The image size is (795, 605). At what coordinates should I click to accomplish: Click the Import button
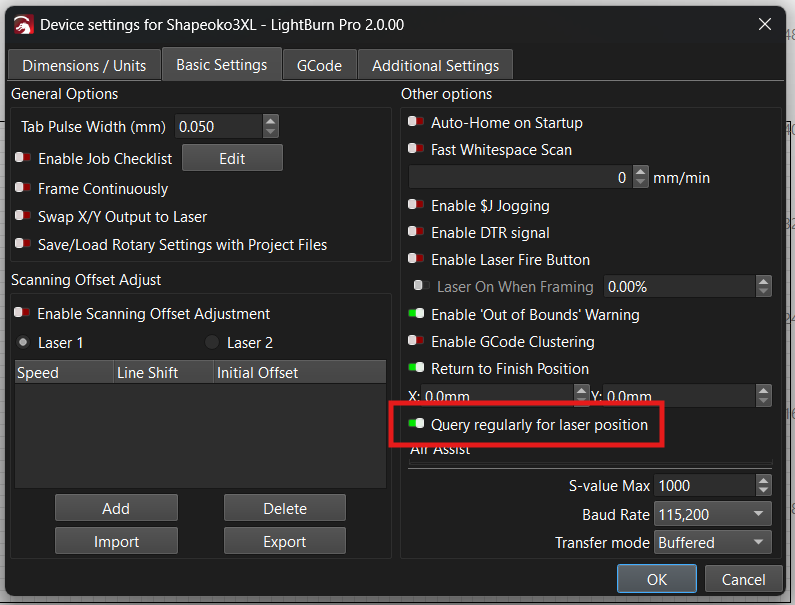[116, 541]
